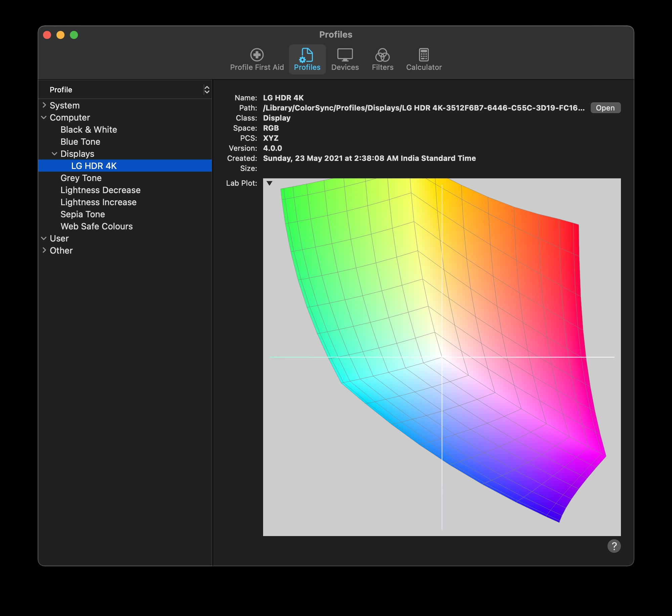Collapse the Computer profiles group
The image size is (672, 616).
pos(44,118)
